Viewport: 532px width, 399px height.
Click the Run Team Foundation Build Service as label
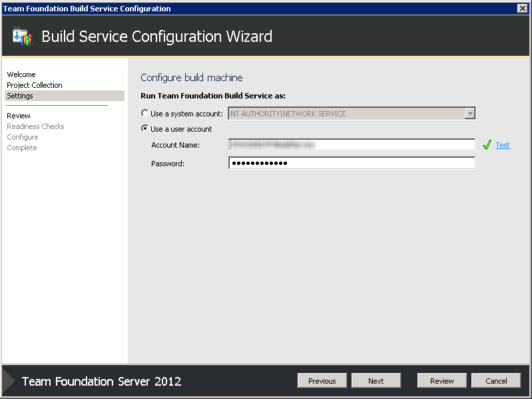point(213,96)
